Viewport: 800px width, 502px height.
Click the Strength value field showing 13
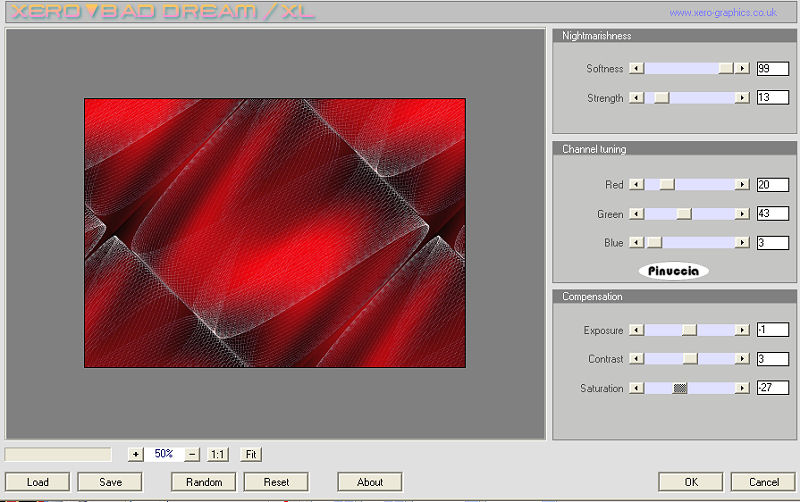tap(772, 97)
